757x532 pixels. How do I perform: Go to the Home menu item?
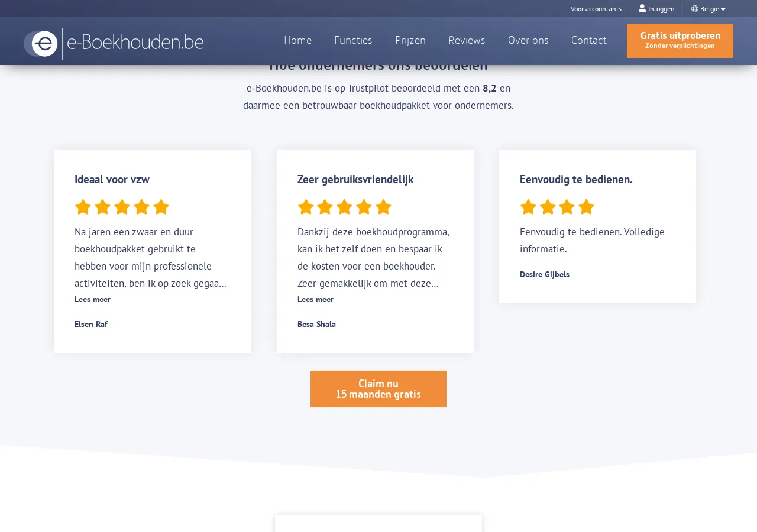pyautogui.click(x=298, y=40)
